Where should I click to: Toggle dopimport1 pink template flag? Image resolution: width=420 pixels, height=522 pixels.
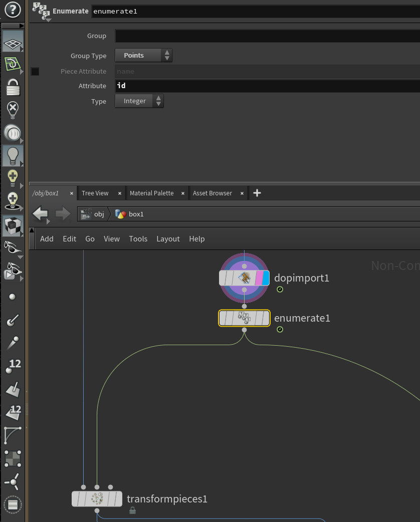point(259,278)
